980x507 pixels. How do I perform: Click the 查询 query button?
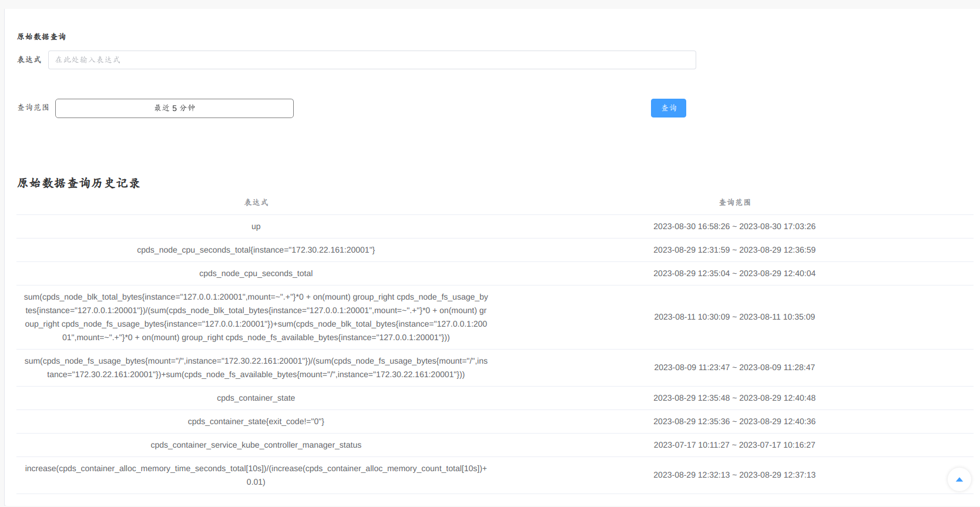pos(668,108)
